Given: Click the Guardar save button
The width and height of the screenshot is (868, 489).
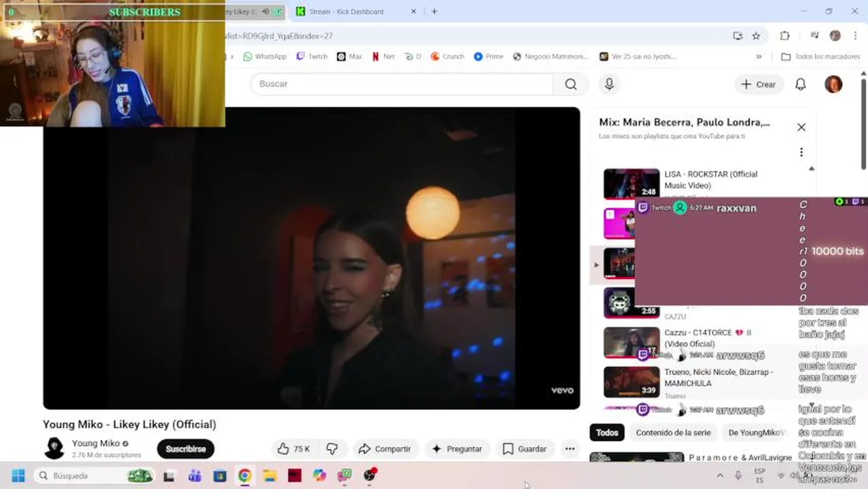Looking at the screenshot, I should (524, 449).
